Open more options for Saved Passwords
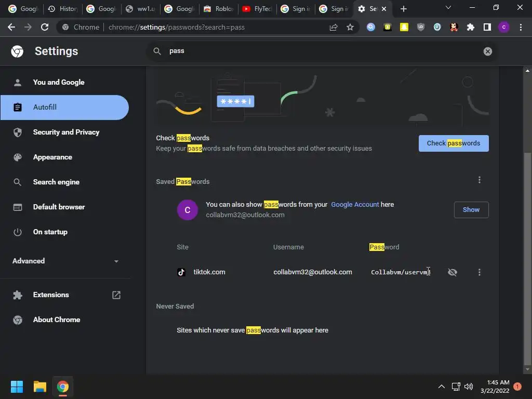Viewport: 532px width, 399px height. point(480,180)
